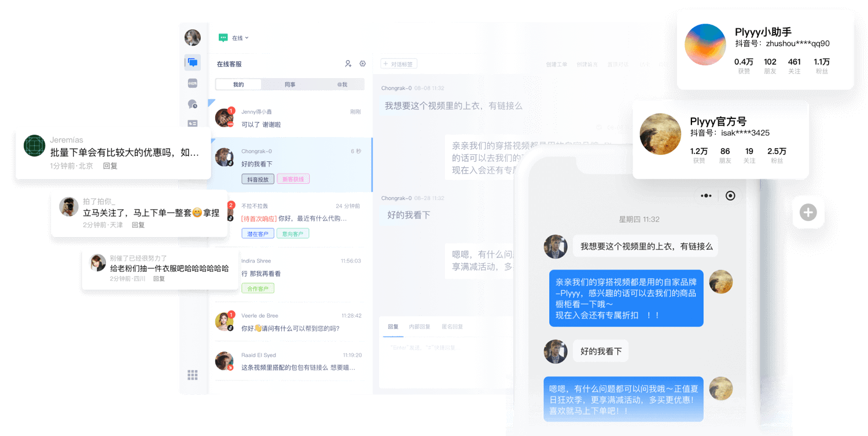
Task: Click the gray plus button beside the account cards
Action: click(x=808, y=212)
